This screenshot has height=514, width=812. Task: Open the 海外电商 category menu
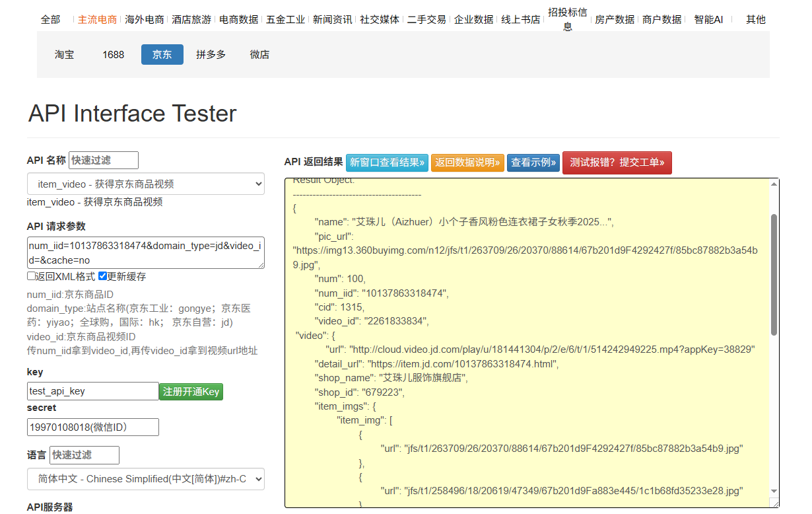pyautogui.click(x=145, y=20)
